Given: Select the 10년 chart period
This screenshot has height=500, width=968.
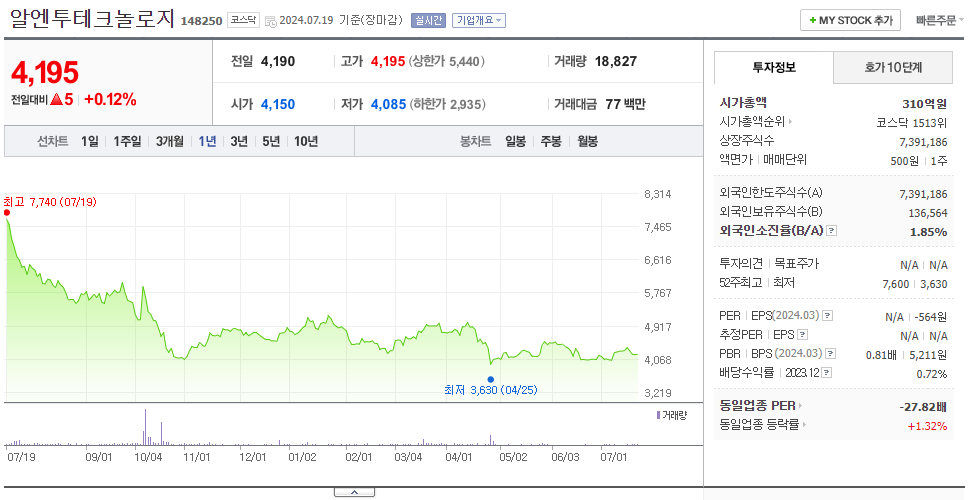Looking at the screenshot, I should tap(306, 141).
